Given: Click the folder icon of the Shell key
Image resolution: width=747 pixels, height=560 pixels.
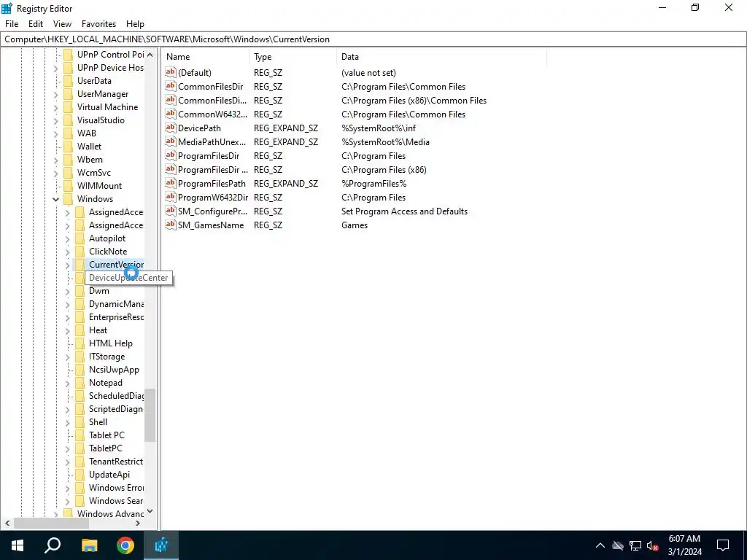Looking at the screenshot, I should point(80,422).
